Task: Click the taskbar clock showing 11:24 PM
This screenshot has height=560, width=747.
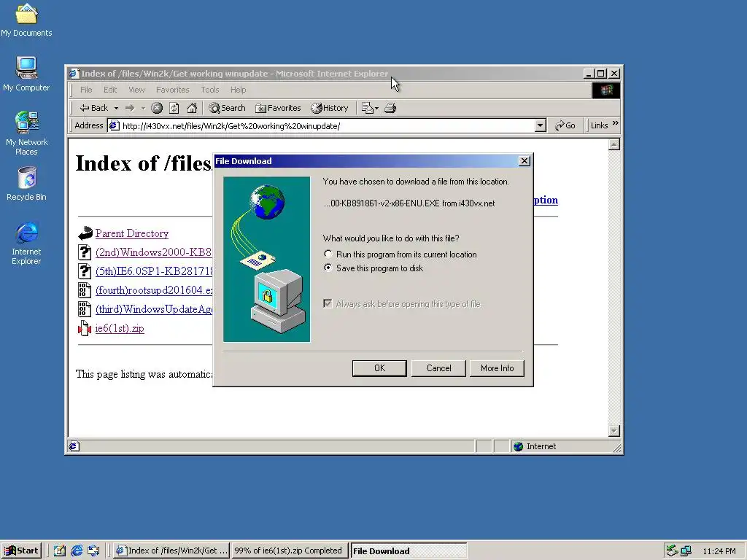Action: 719,551
